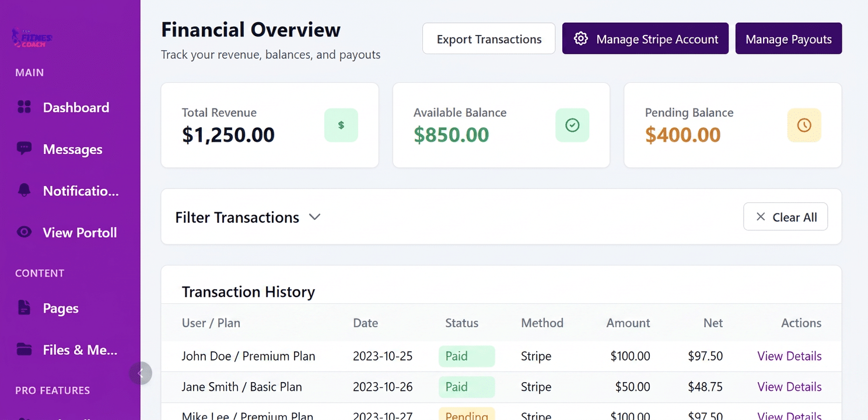Collapse the sidebar with the arrow button
Screen dimensions: 868x420
point(141,373)
